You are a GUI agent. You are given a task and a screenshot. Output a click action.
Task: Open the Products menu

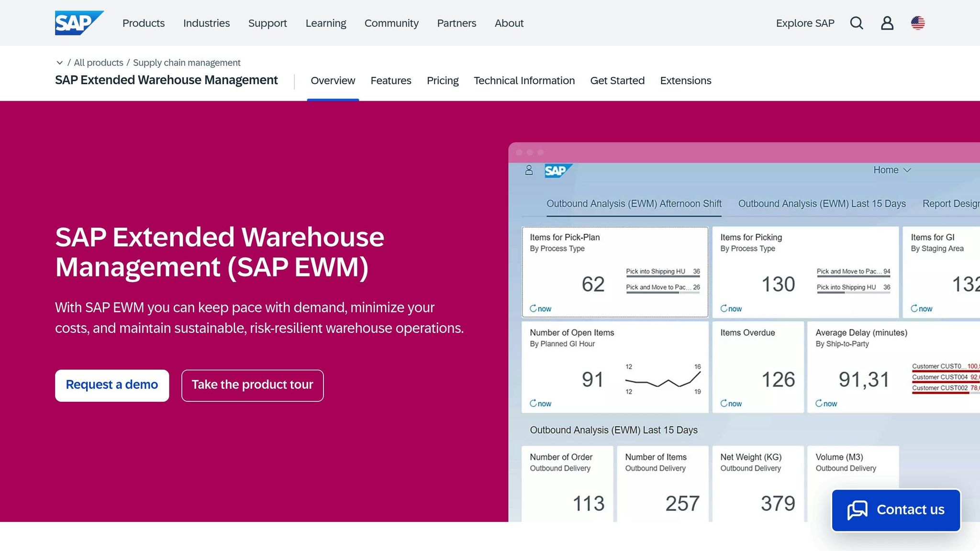[144, 23]
